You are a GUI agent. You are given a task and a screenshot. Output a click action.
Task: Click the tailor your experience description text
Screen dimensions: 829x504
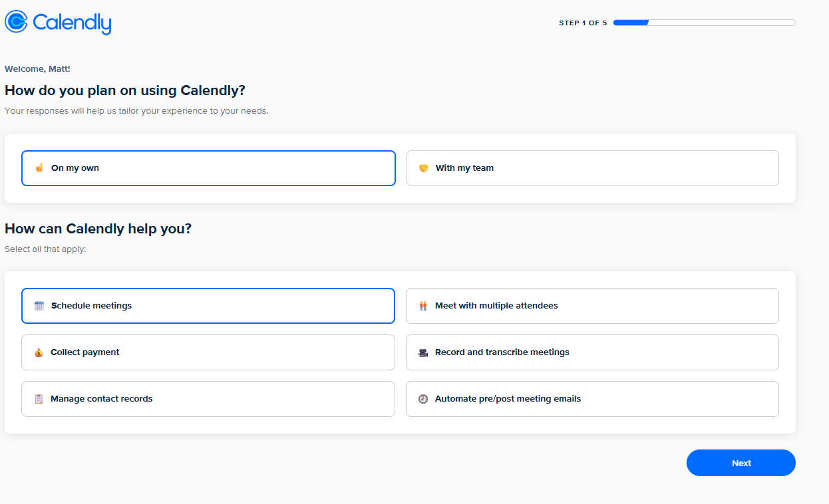coord(136,111)
